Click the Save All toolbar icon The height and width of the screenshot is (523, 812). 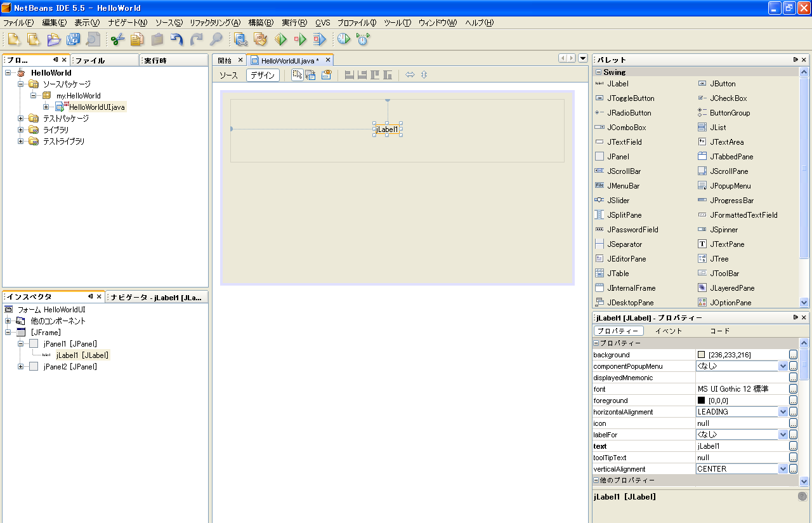point(73,39)
